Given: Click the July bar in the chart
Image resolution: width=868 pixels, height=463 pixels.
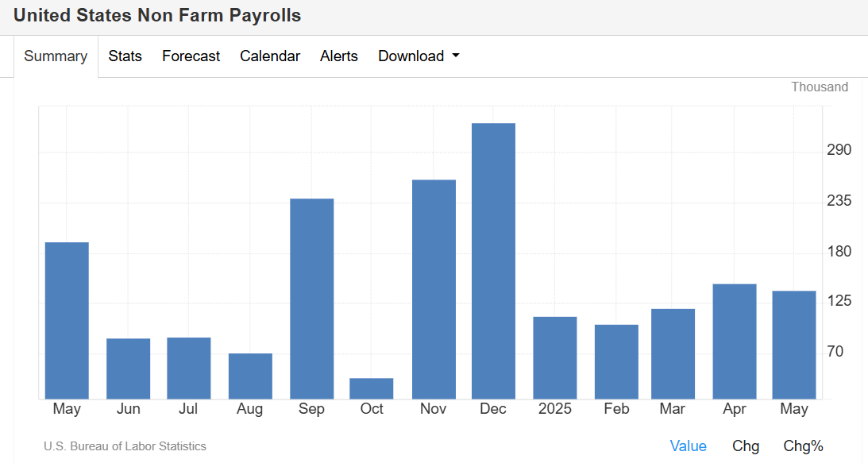Looking at the screenshot, I should tap(189, 368).
